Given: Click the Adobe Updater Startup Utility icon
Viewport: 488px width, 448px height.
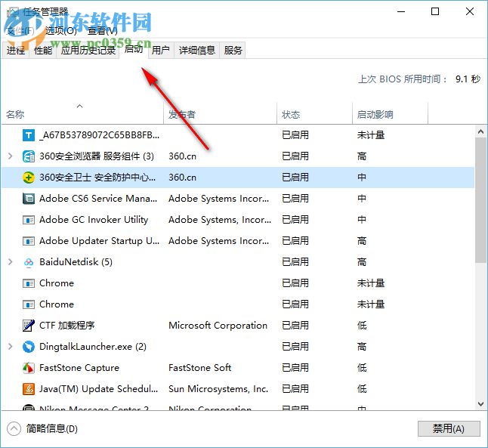Looking at the screenshot, I should 29,241.
